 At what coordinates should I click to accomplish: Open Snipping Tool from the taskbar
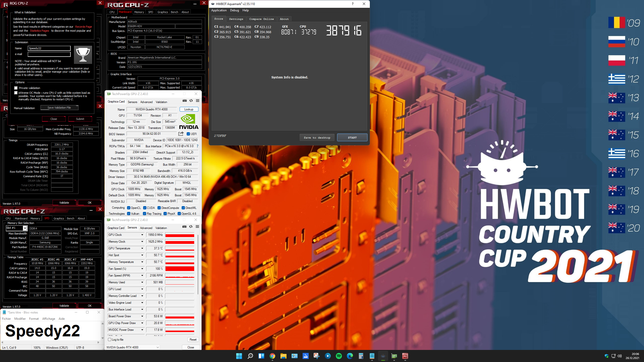(317, 356)
